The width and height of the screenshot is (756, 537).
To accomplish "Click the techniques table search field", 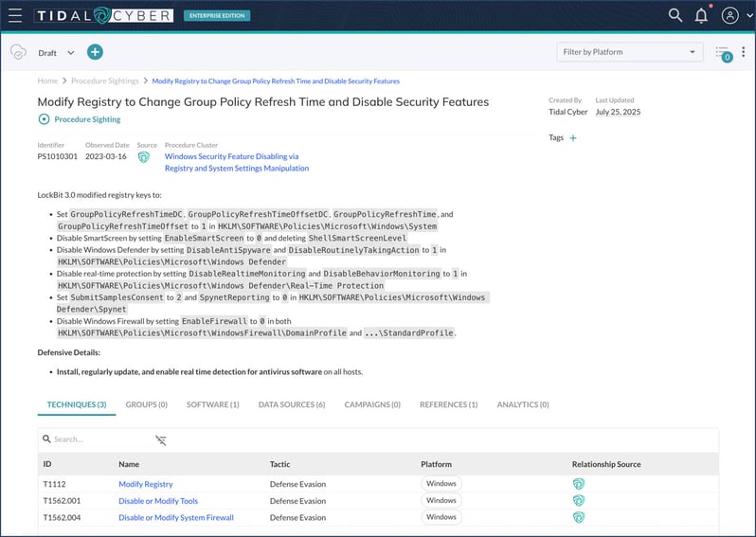I will tap(97, 439).
